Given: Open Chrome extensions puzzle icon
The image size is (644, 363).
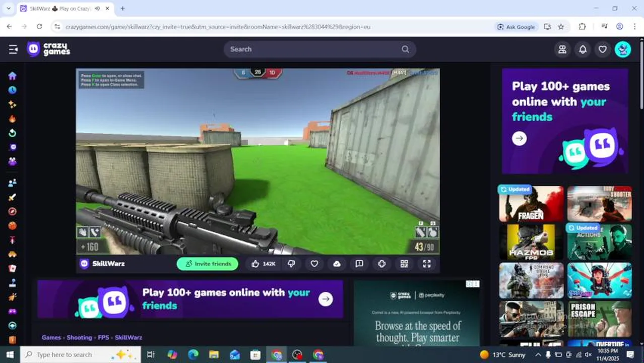Looking at the screenshot, I should 582,27.
